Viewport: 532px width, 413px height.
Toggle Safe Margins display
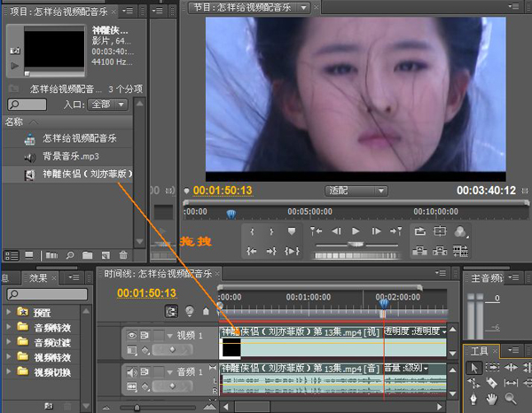pos(440,231)
